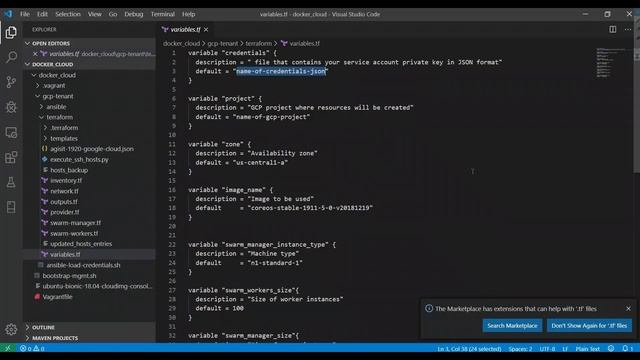Click the code minimap preview
The height and width of the screenshot is (360, 640).
tap(610, 63)
